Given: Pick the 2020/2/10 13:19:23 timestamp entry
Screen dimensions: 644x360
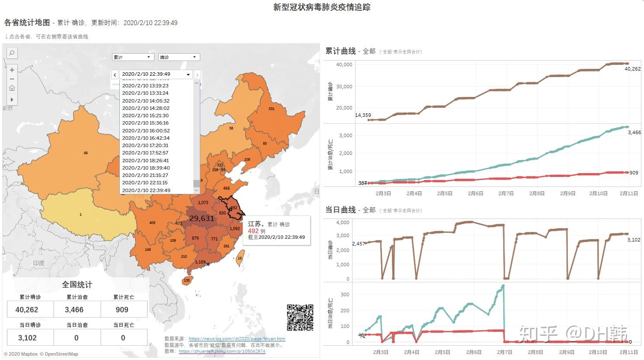Looking at the screenshot, I should [145, 86].
